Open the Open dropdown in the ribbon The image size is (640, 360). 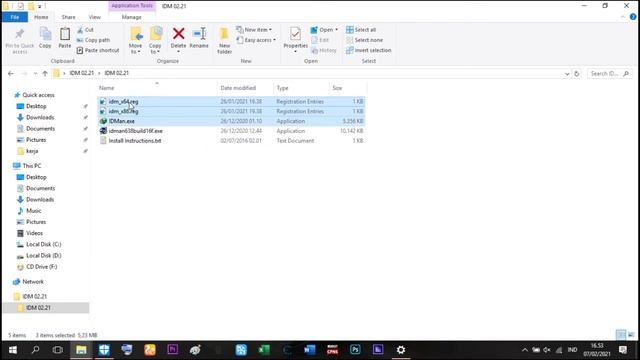point(324,30)
